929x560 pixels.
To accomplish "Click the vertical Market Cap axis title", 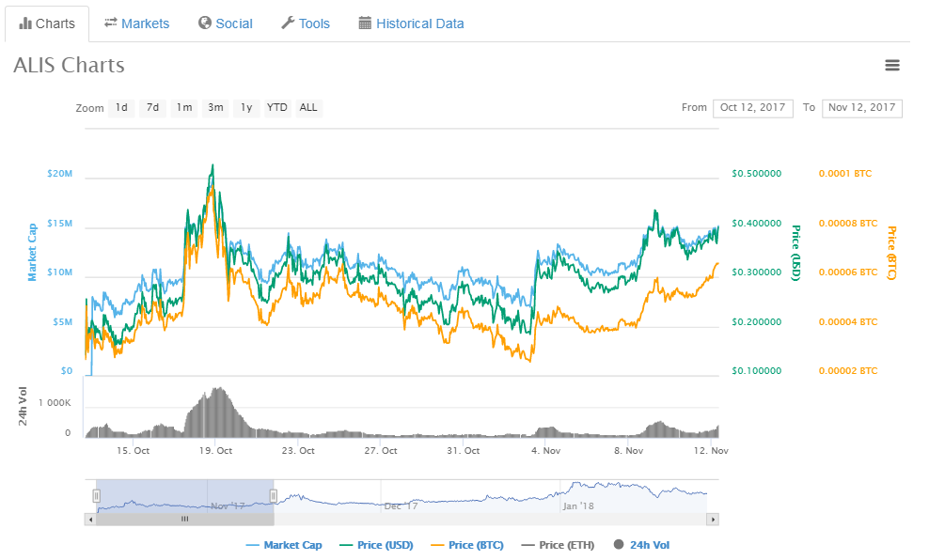I will (x=32, y=252).
